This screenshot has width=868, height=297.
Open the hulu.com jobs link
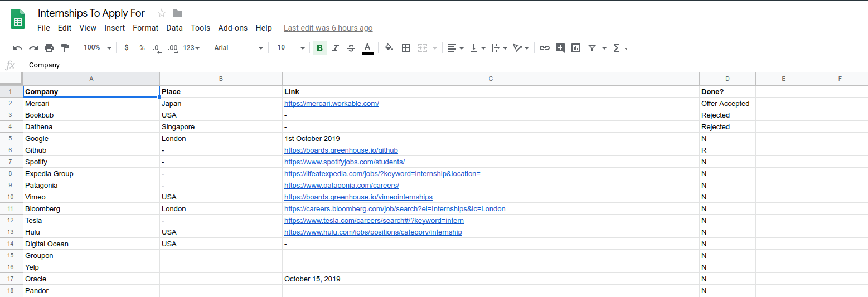coord(373,232)
